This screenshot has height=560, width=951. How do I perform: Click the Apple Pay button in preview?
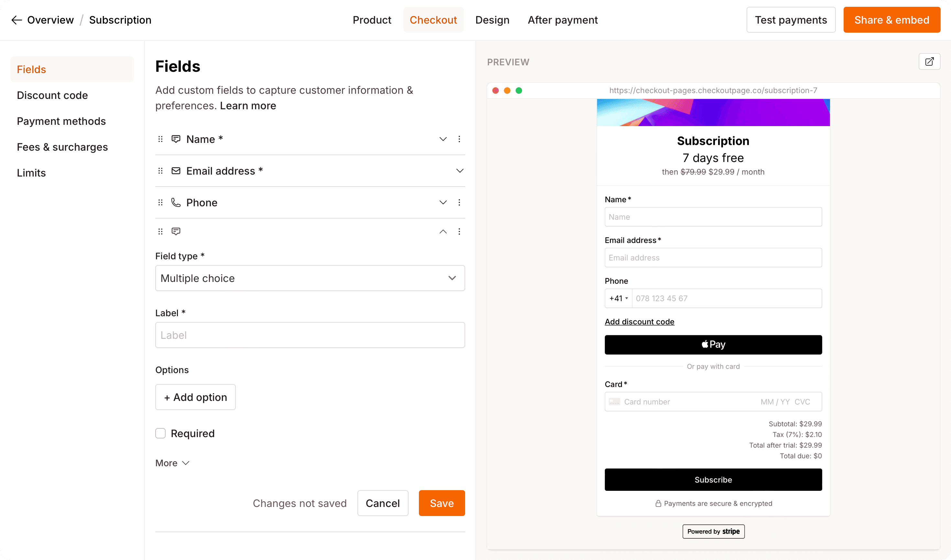click(713, 344)
